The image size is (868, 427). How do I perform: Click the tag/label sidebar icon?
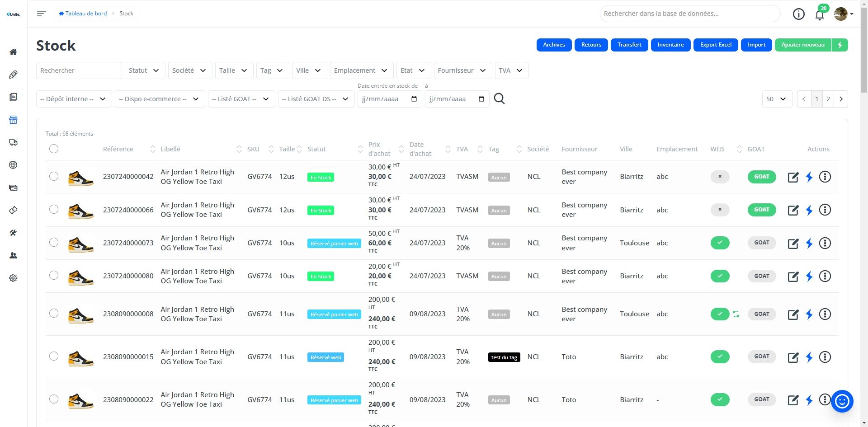click(x=13, y=75)
